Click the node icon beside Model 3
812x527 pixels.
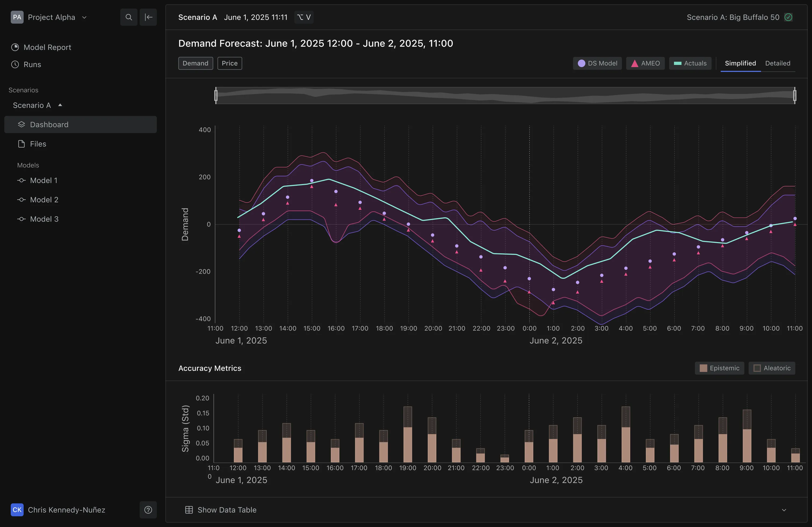[21, 219]
